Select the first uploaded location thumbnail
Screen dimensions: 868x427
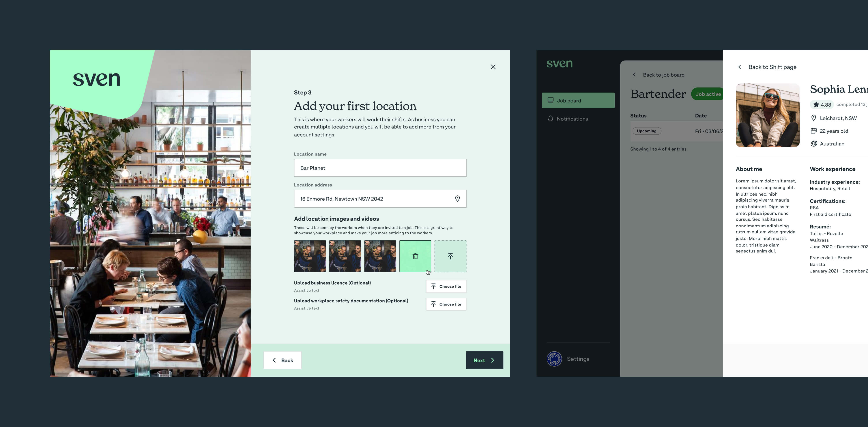click(310, 256)
